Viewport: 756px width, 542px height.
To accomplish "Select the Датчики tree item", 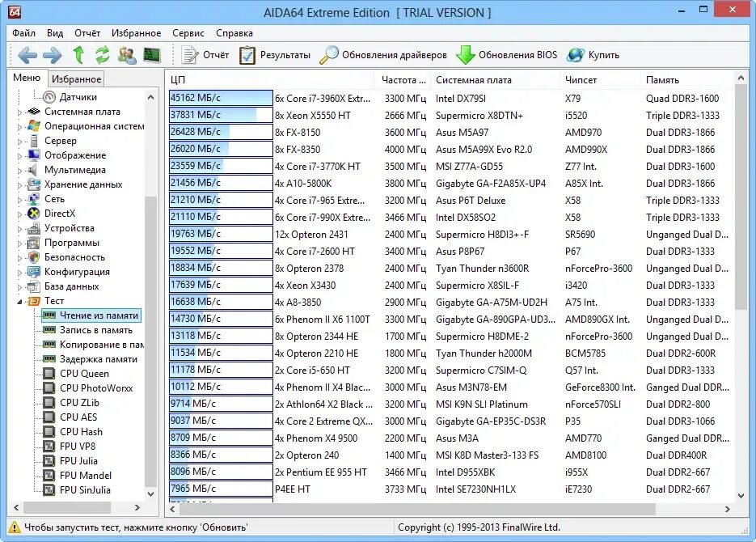I will tap(78, 97).
